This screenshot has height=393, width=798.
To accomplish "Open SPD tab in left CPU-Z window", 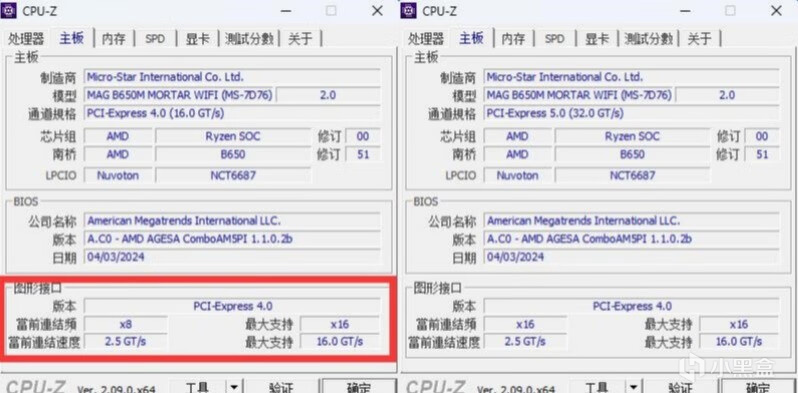I will (x=155, y=38).
